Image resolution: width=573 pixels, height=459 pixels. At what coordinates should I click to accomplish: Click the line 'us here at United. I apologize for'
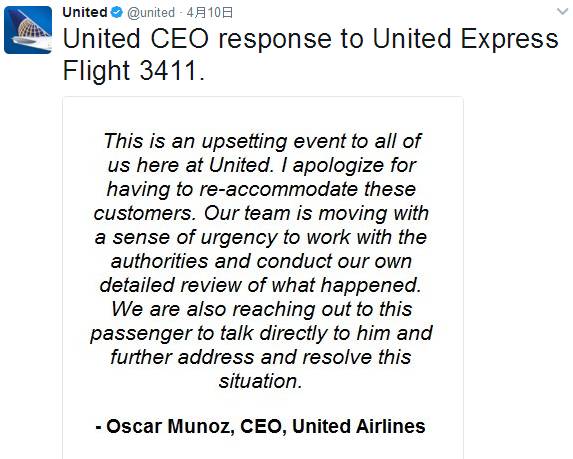pyautogui.click(x=262, y=165)
